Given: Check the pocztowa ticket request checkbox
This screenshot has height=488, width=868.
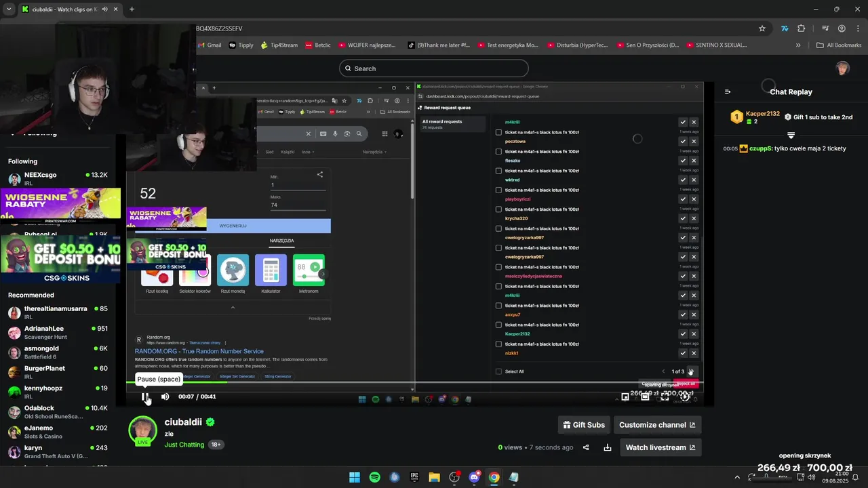Looking at the screenshot, I should pyautogui.click(x=498, y=132).
